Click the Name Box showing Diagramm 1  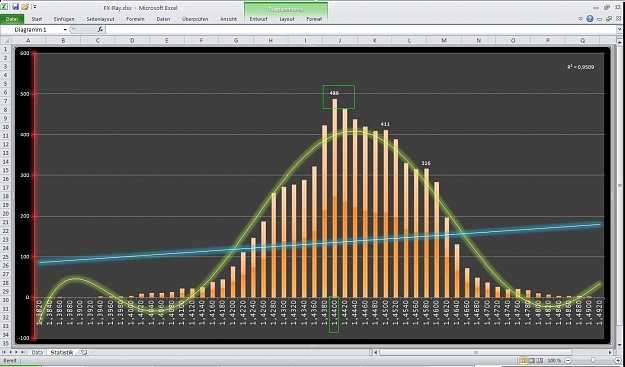[x=31, y=30]
